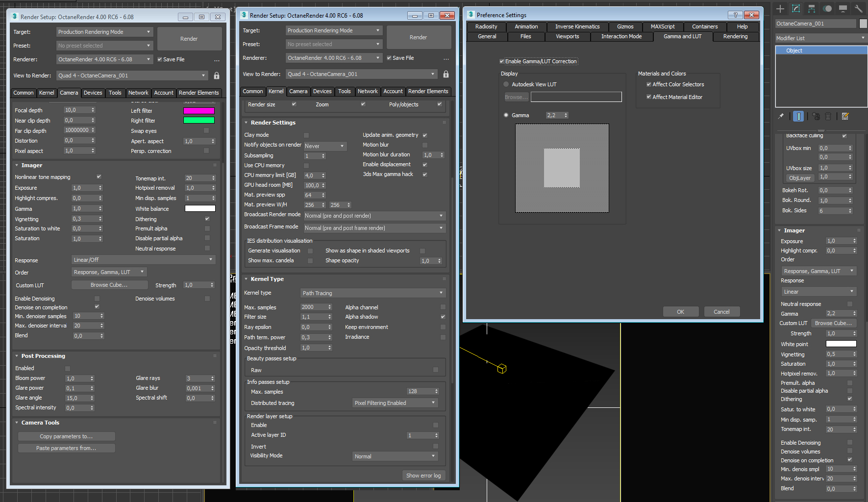The height and width of the screenshot is (502, 868).
Task: Toggle view lock in left Render Setup
Action: pyautogui.click(x=217, y=75)
